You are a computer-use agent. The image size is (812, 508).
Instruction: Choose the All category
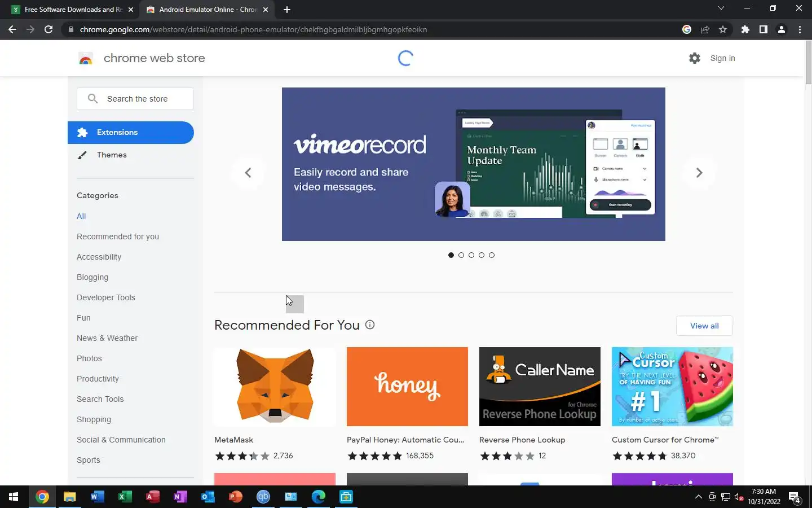coord(81,216)
